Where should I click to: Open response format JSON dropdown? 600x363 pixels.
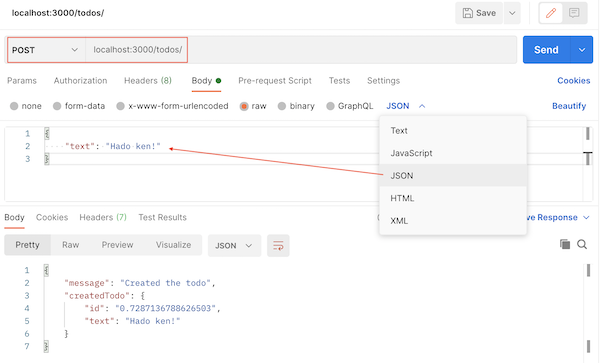[x=234, y=246]
